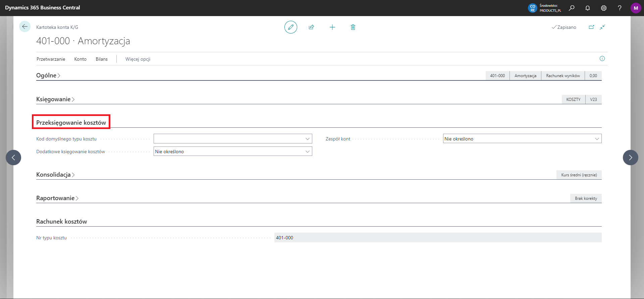Show the info FactBox icon
The height and width of the screenshot is (299, 644).
[x=602, y=59]
